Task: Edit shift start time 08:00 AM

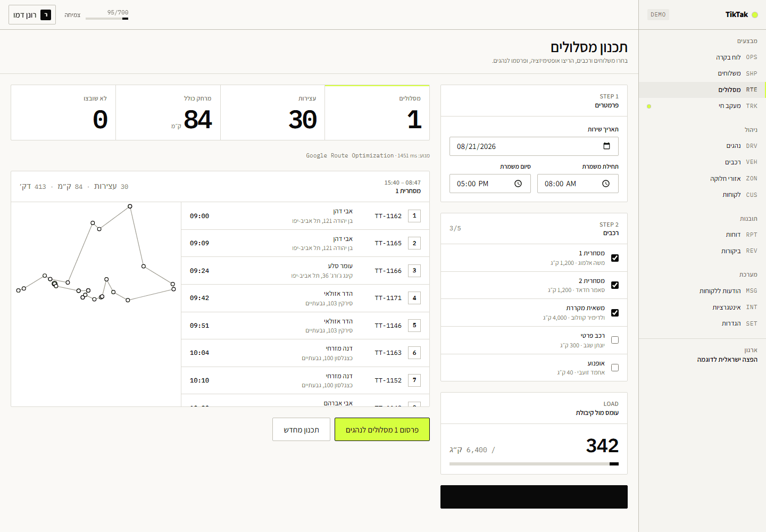Action: [578, 184]
